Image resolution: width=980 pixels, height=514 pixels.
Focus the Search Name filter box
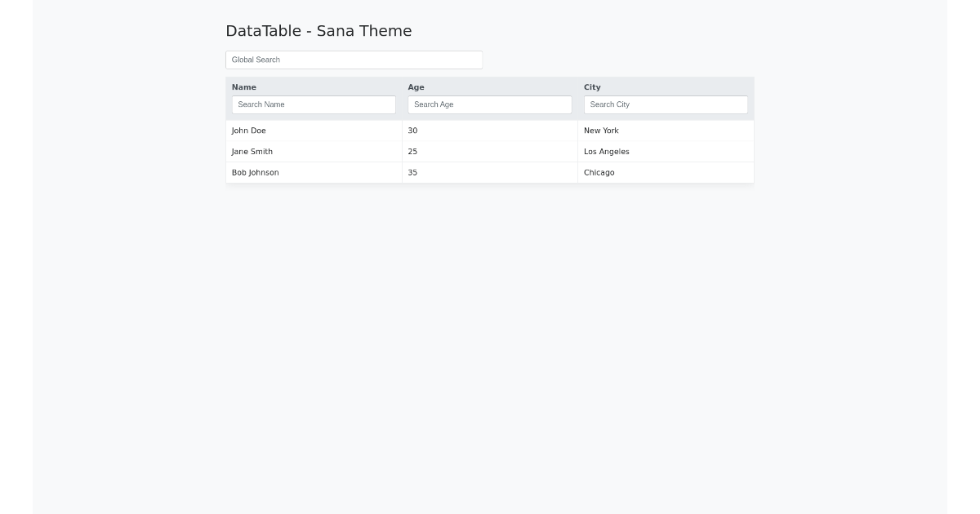click(314, 104)
